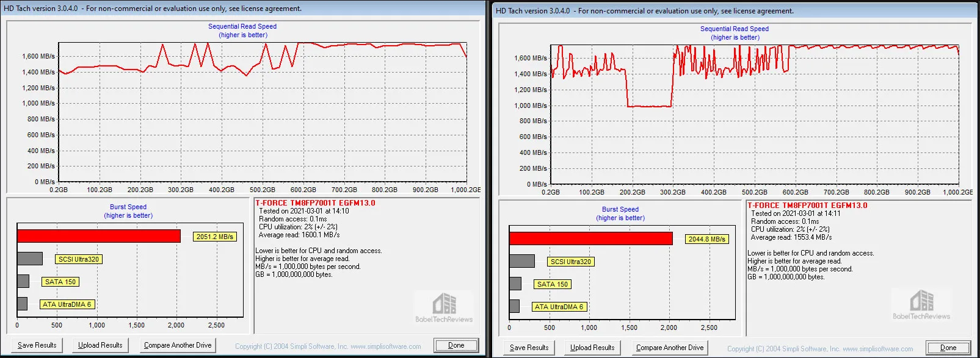Click ATA UltraDMA 6 label in left window
Image resolution: width=980 pixels, height=358 pixels.
pos(67,304)
